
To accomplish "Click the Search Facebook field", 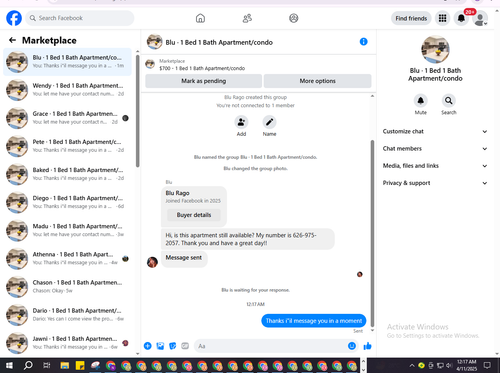I will pos(80,18).
